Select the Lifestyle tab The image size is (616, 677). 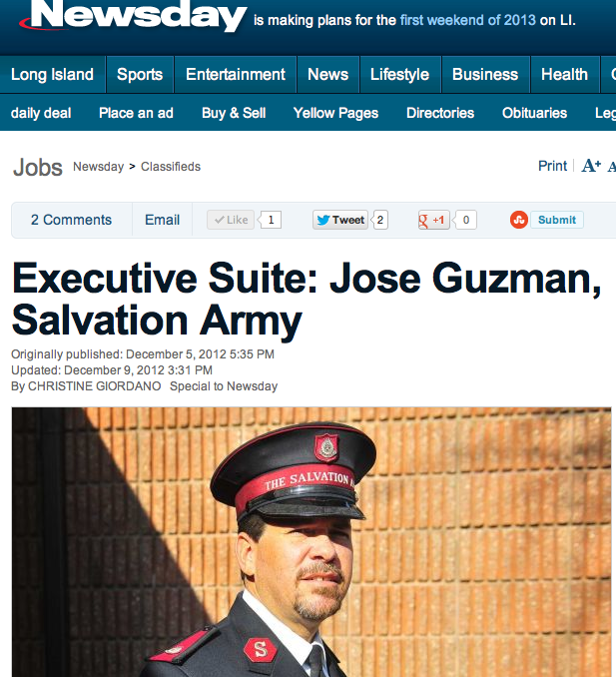399,74
